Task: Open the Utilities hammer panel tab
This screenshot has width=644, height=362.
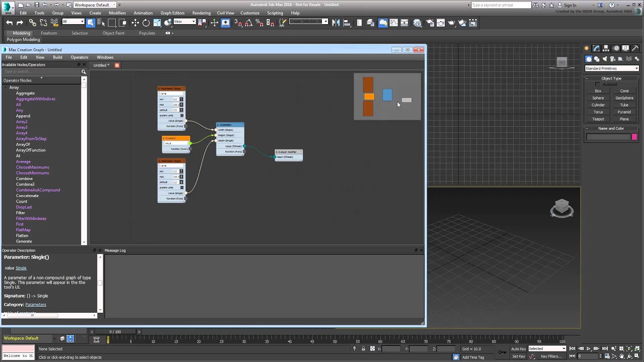Action: [x=635, y=48]
